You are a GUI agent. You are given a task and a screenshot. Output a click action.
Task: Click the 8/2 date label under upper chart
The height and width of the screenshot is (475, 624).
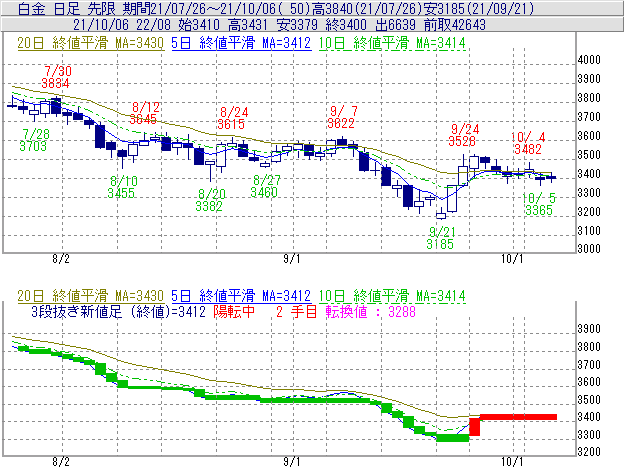coord(61,259)
